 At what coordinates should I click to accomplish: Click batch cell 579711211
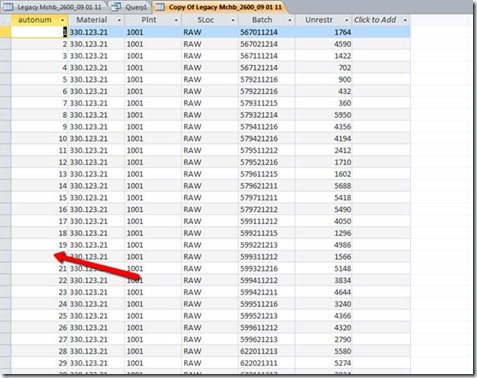[x=267, y=198]
